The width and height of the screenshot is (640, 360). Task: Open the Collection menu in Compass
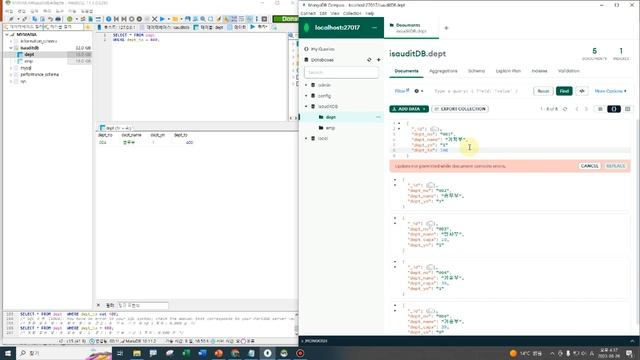pos(352,13)
